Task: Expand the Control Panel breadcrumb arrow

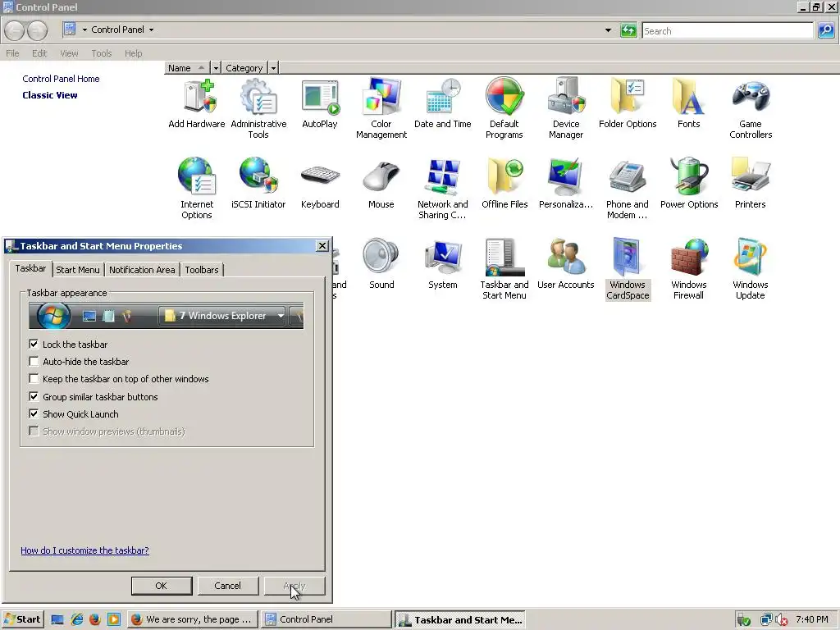Action: 151,30
